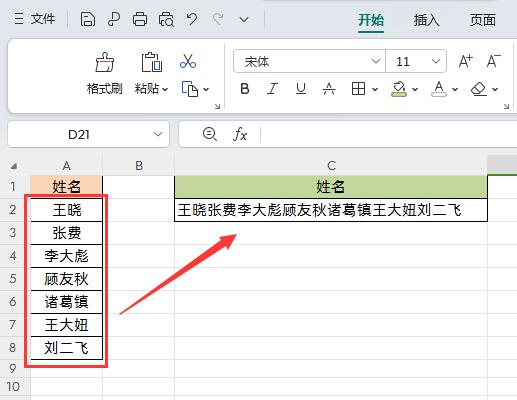Increase font size with A+ icon
Image resolution: width=517 pixels, height=400 pixels.
click(466, 61)
